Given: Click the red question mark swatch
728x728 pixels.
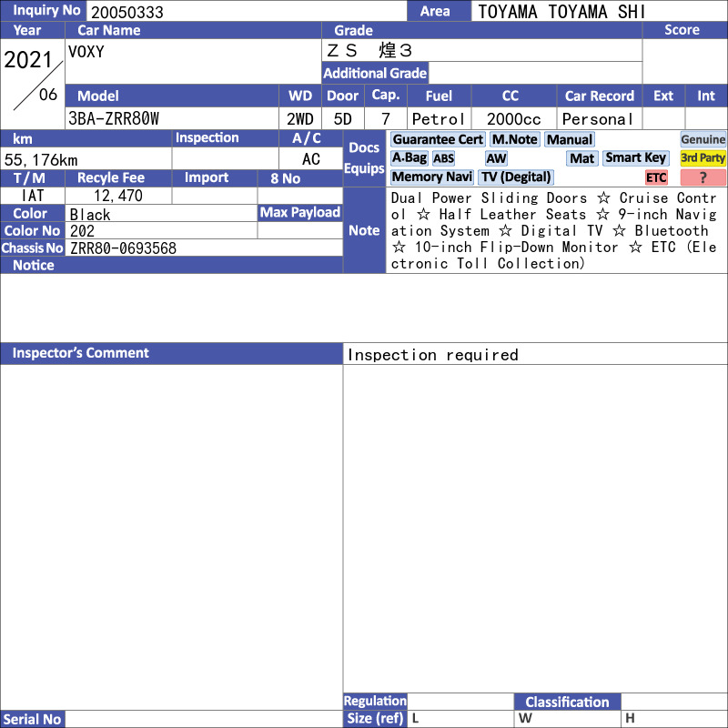Looking at the screenshot, I should point(703,177).
